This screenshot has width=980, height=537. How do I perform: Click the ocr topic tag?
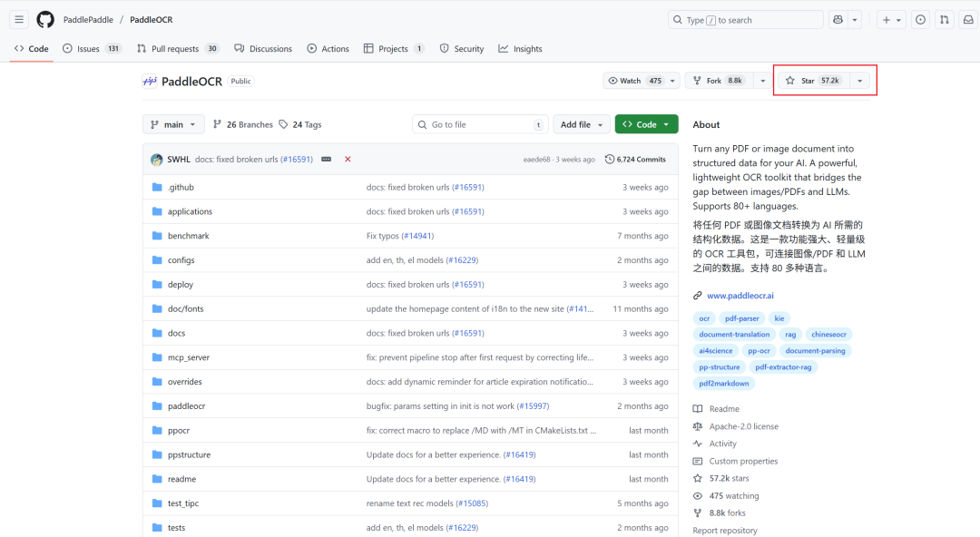click(x=704, y=318)
